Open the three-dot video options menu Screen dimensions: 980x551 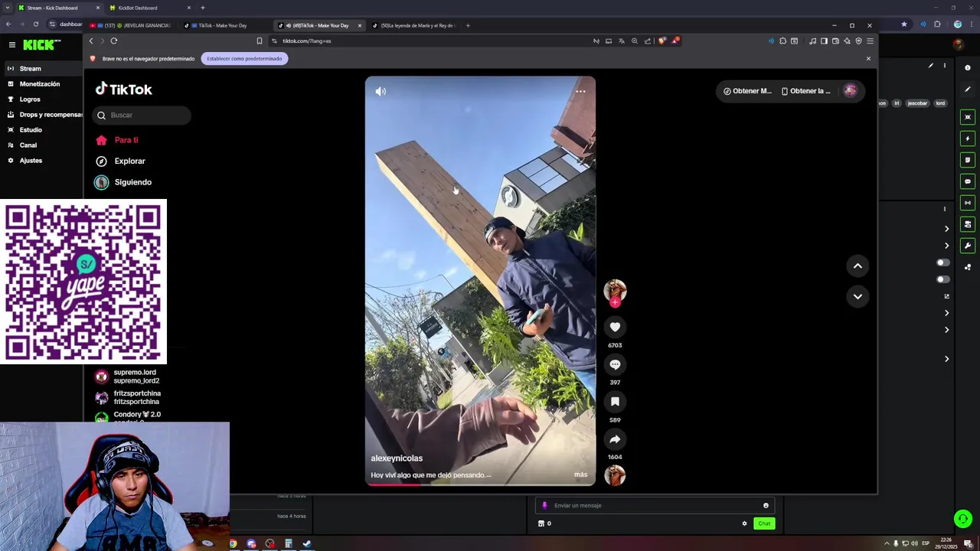580,91
